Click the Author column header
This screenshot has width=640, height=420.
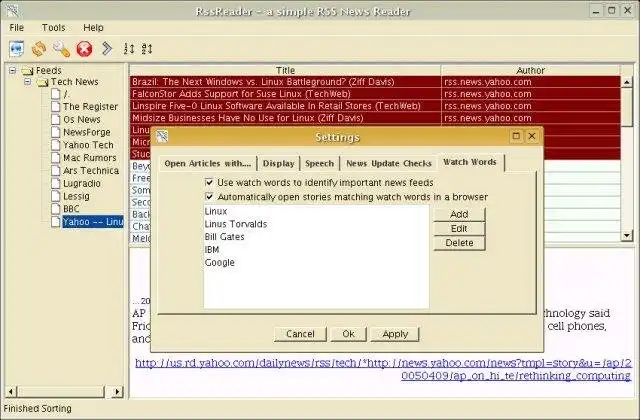point(531,70)
